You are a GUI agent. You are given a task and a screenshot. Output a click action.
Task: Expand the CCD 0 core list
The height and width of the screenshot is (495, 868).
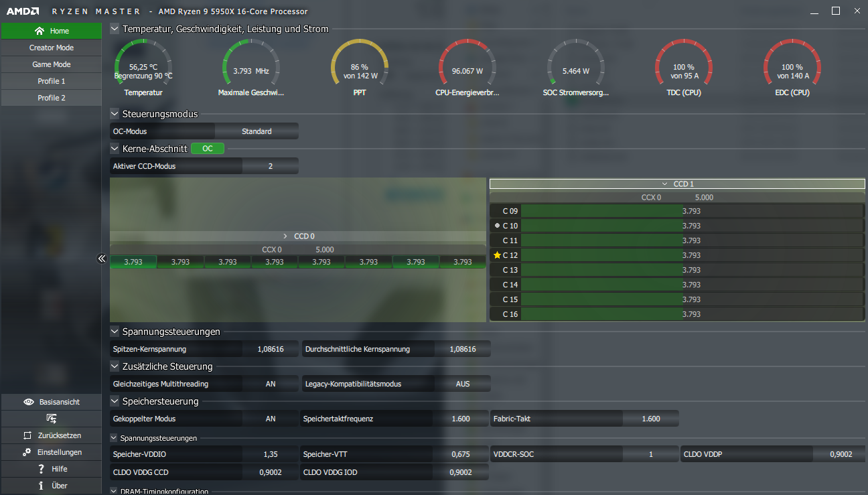298,236
